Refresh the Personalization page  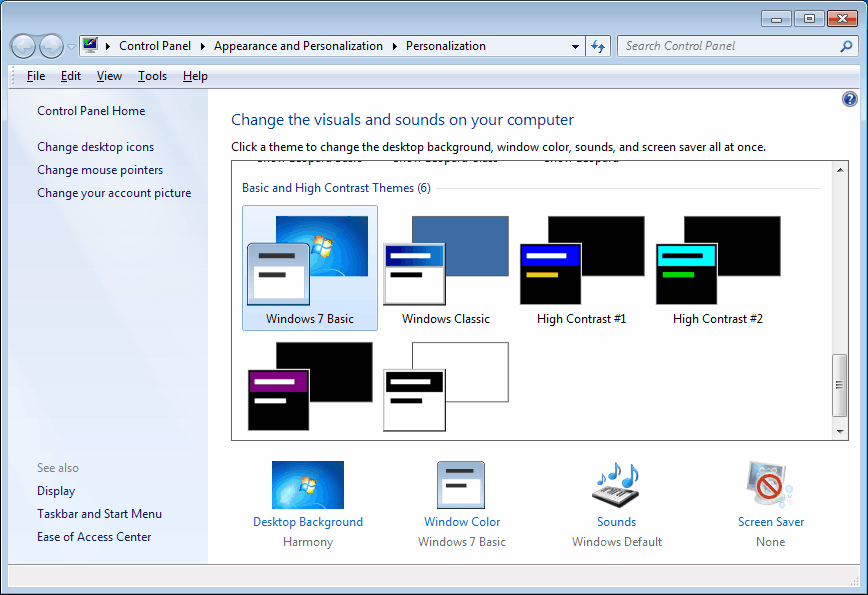[x=598, y=46]
